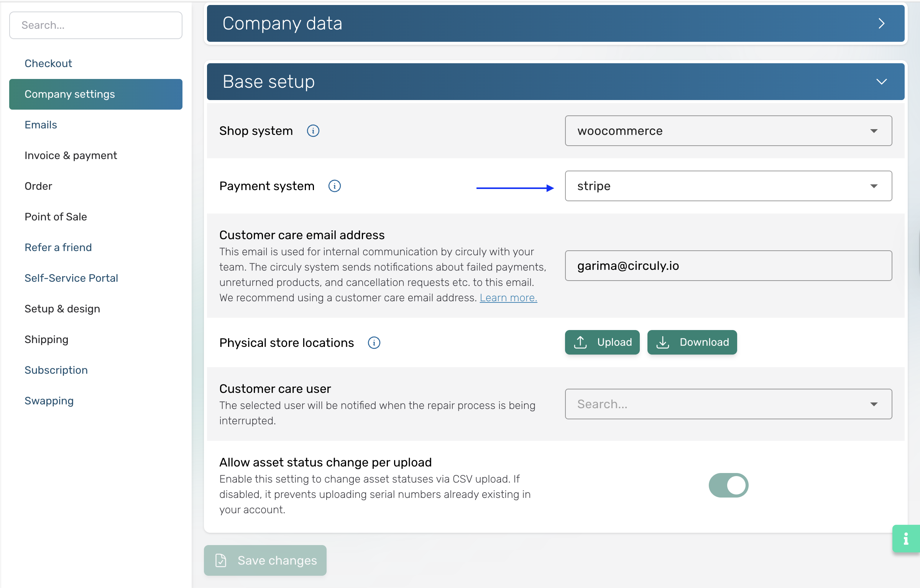Open Invoice & payment in sidebar
This screenshot has width=920, height=588.
coord(71,155)
